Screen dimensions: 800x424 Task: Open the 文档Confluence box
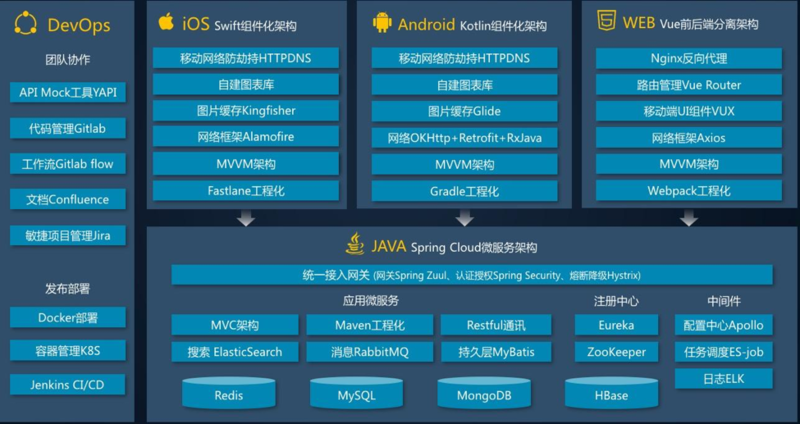tap(68, 199)
